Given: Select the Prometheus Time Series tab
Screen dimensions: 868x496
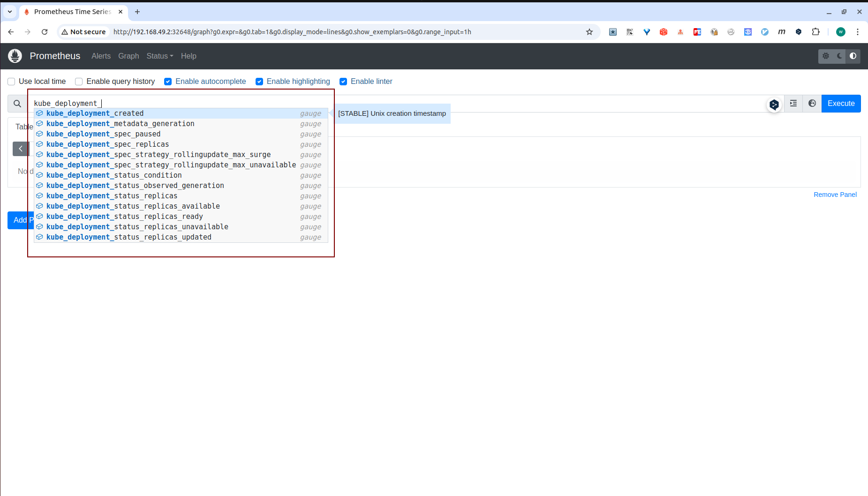Looking at the screenshot, I should coord(73,12).
